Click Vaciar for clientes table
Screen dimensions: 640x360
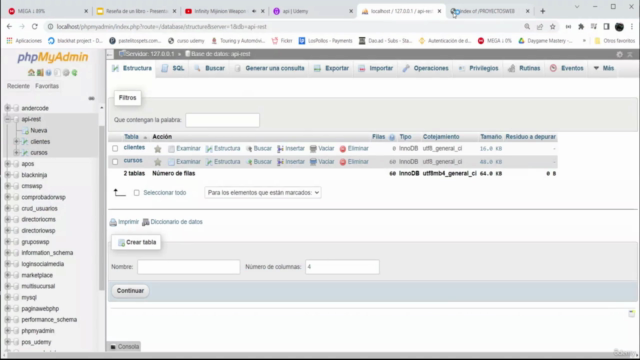coord(322,149)
